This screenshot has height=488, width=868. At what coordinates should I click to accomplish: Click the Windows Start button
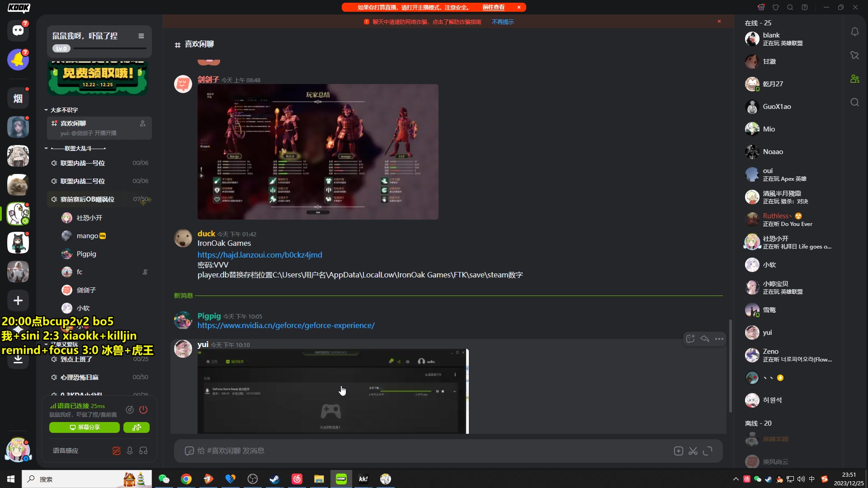pos(11,479)
